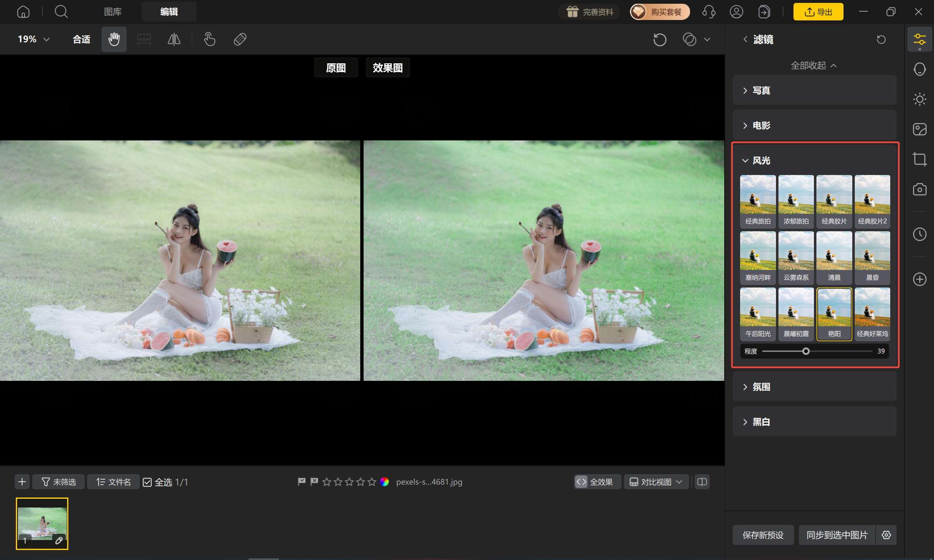Click the 导出 export button
Viewport: 934px width, 560px height.
pos(818,12)
